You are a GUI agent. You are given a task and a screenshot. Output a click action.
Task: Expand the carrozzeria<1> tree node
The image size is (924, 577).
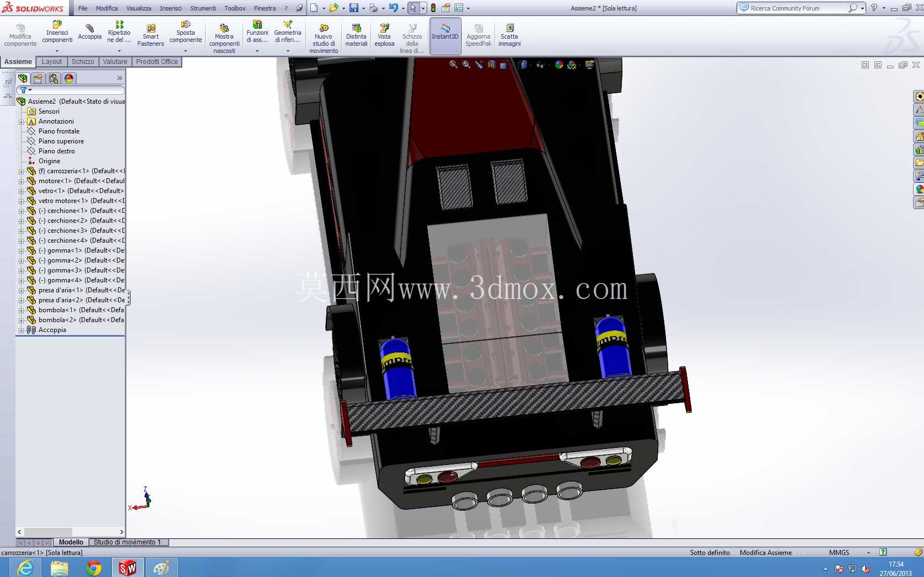click(22, 171)
